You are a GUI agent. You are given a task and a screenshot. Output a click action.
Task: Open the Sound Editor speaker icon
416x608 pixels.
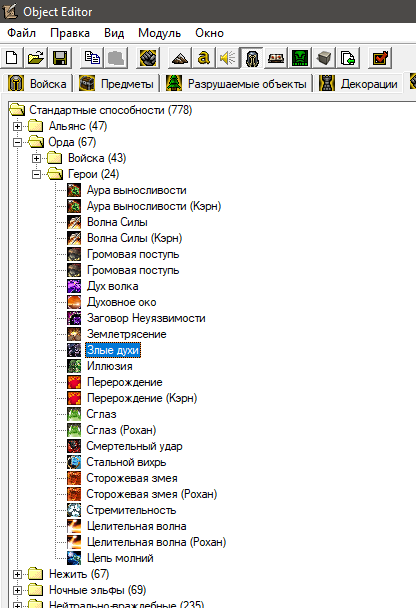228,58
